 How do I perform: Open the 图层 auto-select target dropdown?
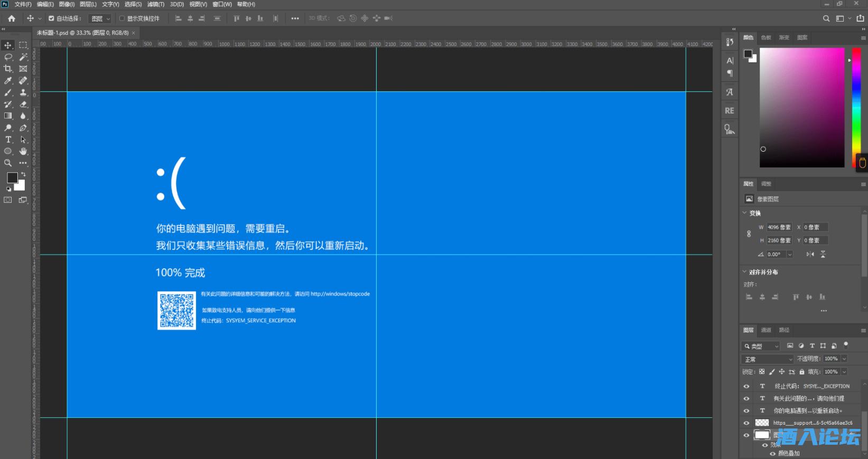click(100, 18)
